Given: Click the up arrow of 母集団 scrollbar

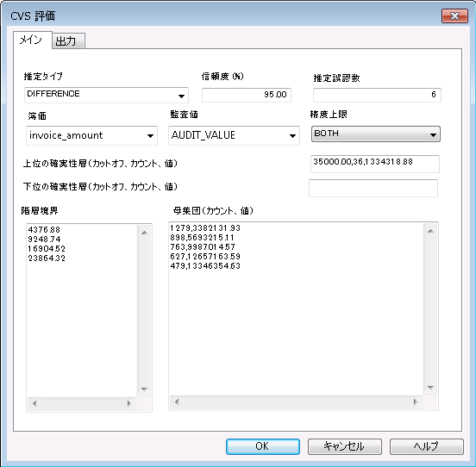Looking at the screenshot, I should pyautogui.click(x=430, y=231).
